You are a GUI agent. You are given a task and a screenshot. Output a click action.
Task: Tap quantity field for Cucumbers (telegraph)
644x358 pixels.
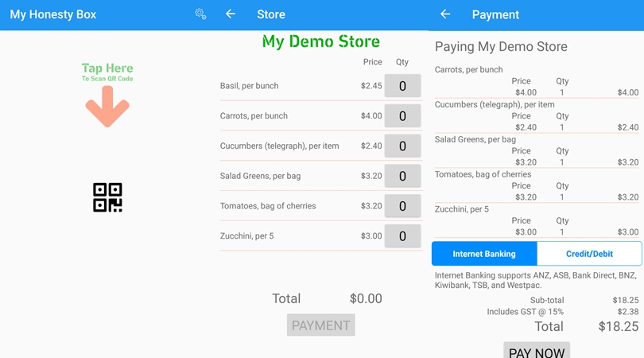coord(402,146)
